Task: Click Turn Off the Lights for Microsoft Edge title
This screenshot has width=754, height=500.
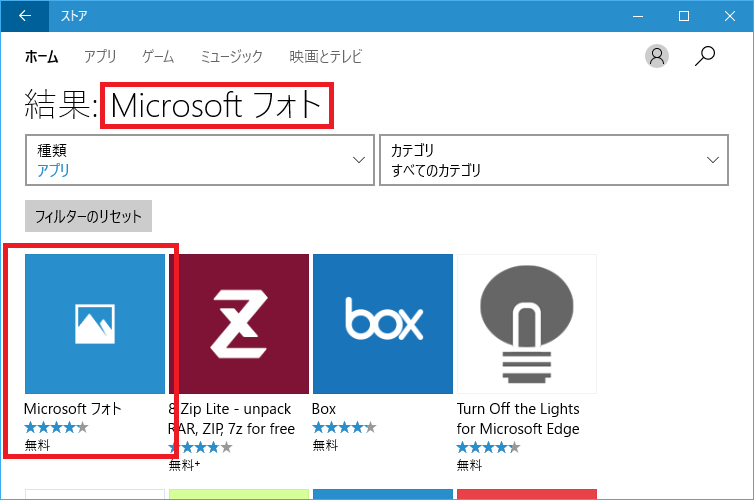Action: tap(518, 419)
